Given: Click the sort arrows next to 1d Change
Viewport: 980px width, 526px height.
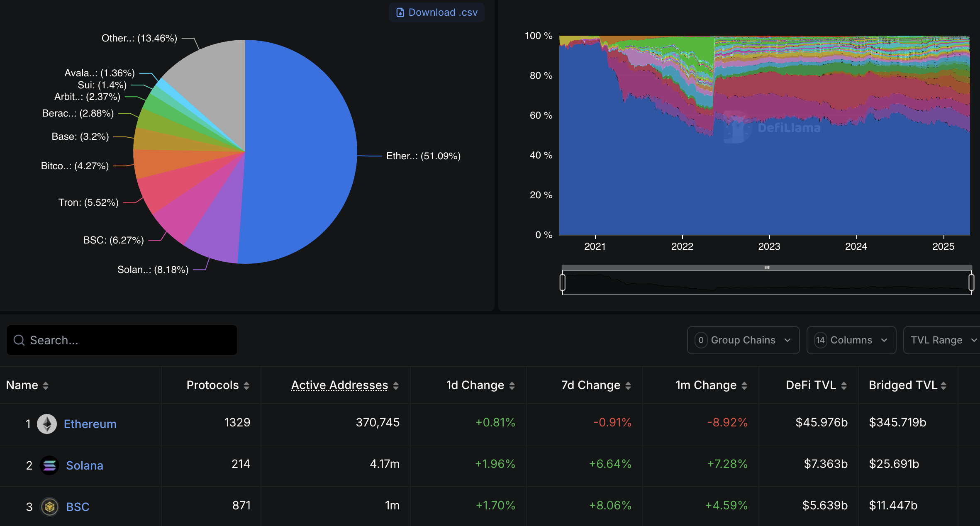Looking at the screenshot, I should click(x=513, y=385).
